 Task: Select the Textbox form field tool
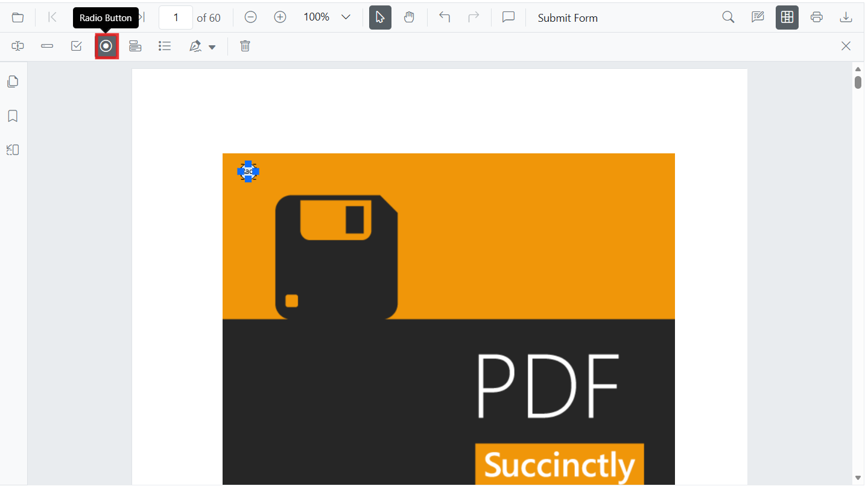pyautogui.click(x=18, y=46)
